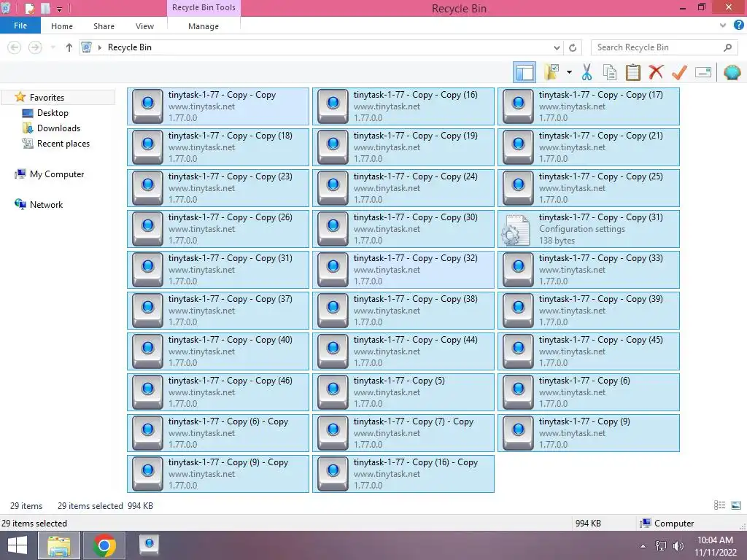
Task: Switch to Details view icon in status bar
Action: (719, 505)
